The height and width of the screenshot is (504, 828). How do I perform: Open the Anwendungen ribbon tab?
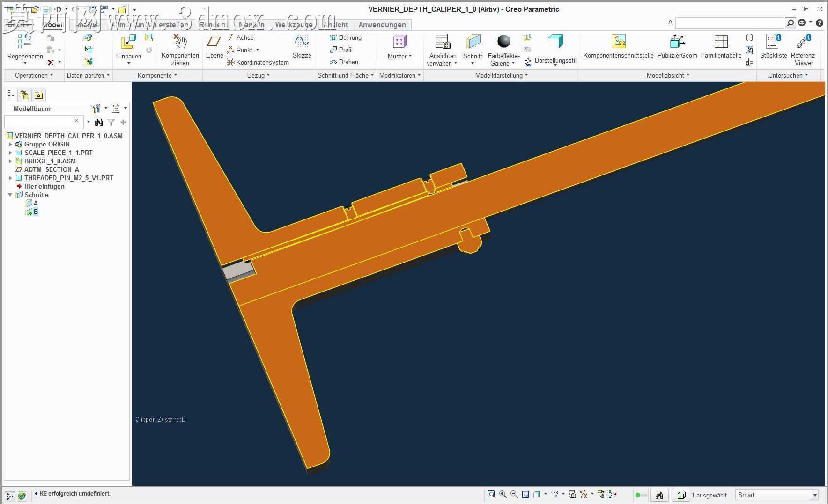pyautogui.click(x=382, y=25)
